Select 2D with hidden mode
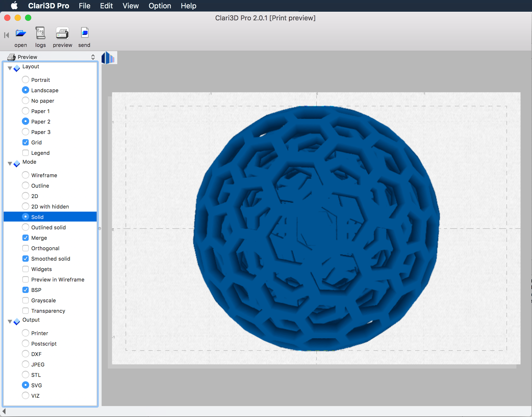This screenshot has width=532, height=417. click(x=26, y=206)
